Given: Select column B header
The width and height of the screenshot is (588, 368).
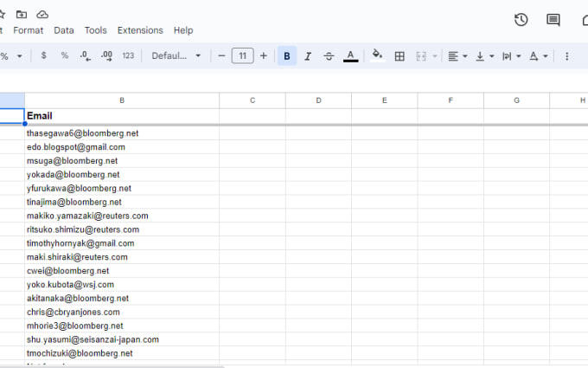Looking at the screenshot, I should pyautogui.click(x=122, y=100).
